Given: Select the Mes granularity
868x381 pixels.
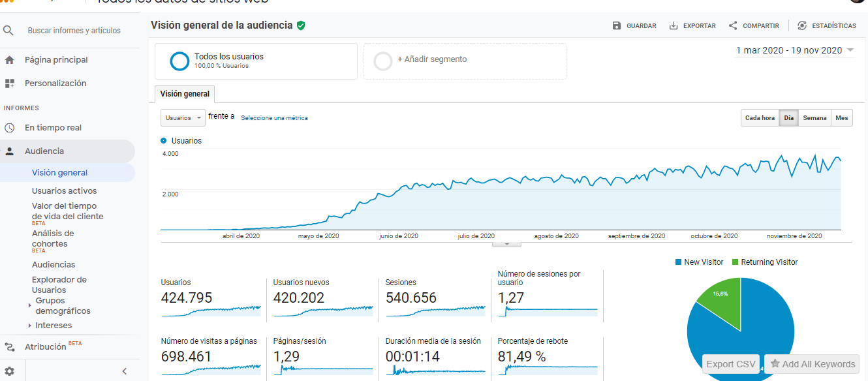Looking at the screenshot, I should point(842,118).
